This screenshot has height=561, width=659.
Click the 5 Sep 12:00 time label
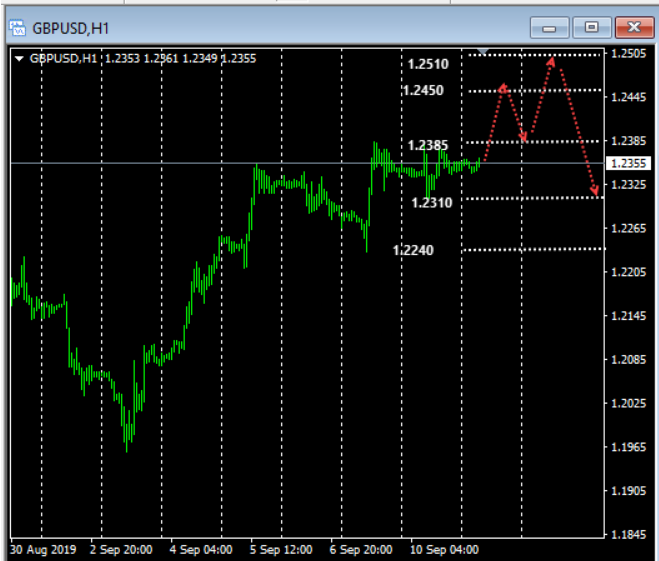click(x=281, y=550)
